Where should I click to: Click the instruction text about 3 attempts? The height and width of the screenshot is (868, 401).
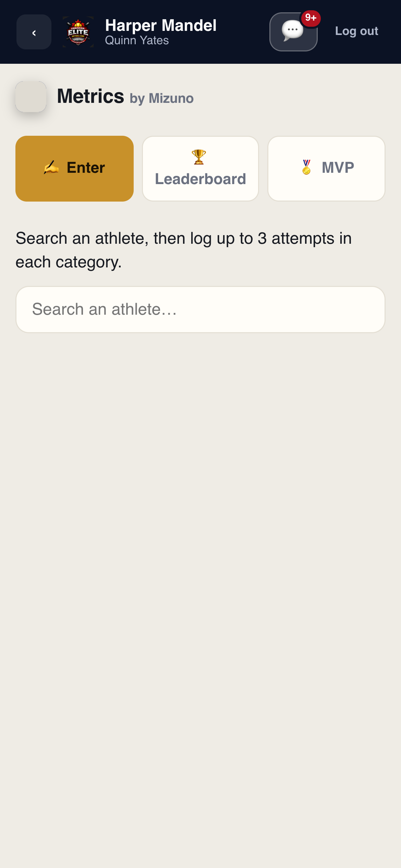tap(184, 250)
